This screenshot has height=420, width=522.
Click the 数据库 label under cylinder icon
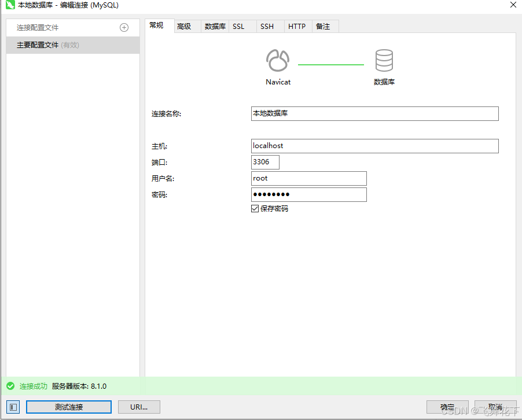[x=384, y=82]
